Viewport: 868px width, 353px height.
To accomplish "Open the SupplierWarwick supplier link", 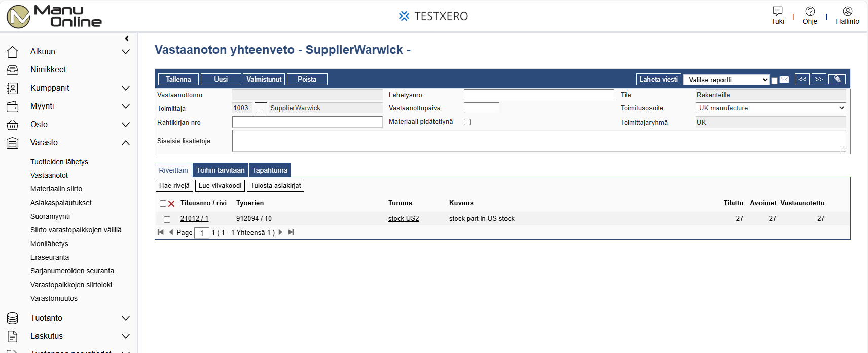I will 295,108.
